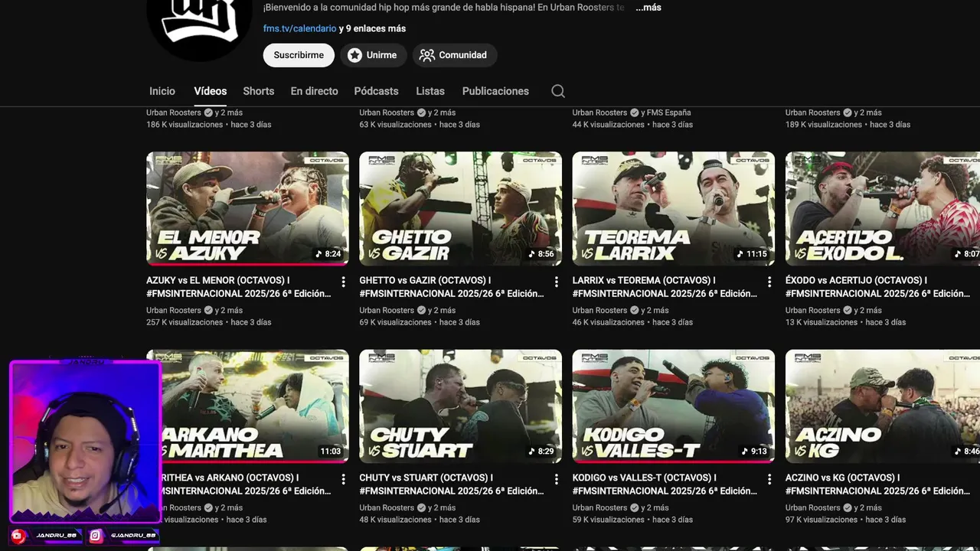Click Urban Roosters channel name under CHUTY vs STUART

387,507
